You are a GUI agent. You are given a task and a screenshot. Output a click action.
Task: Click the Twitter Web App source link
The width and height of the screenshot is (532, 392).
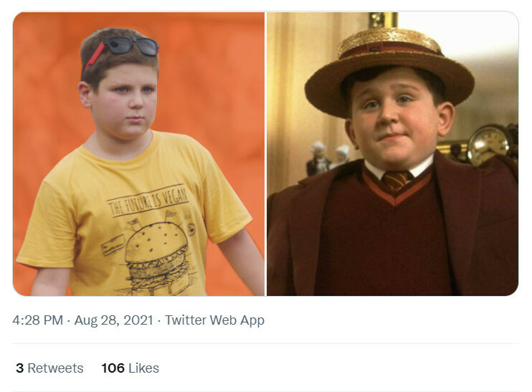point(214,320)
